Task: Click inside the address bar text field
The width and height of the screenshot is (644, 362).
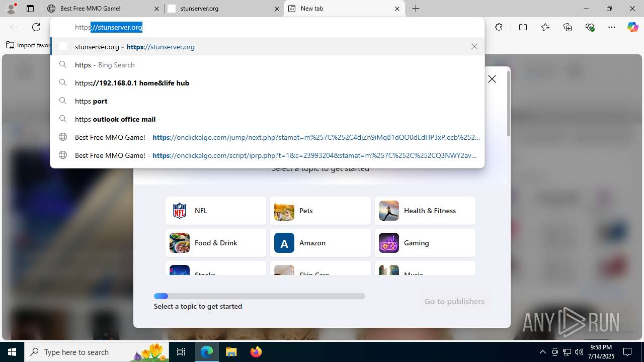Action: point(267,27)
